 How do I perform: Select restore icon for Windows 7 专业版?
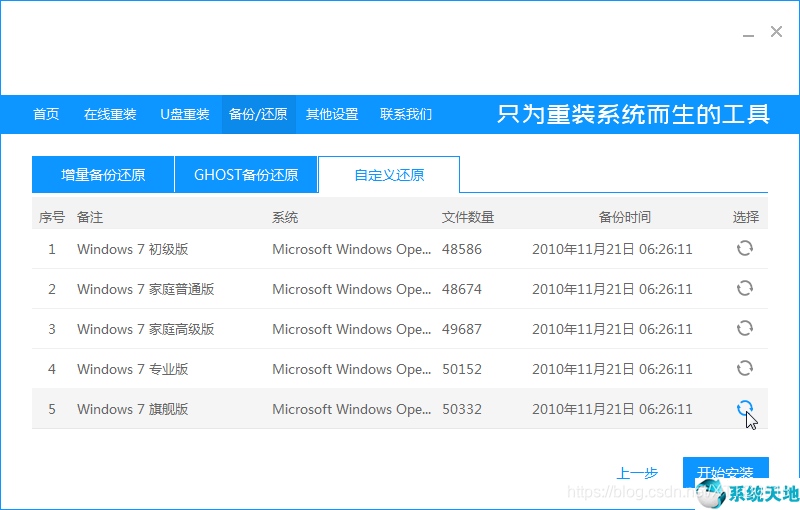[744, 368]
